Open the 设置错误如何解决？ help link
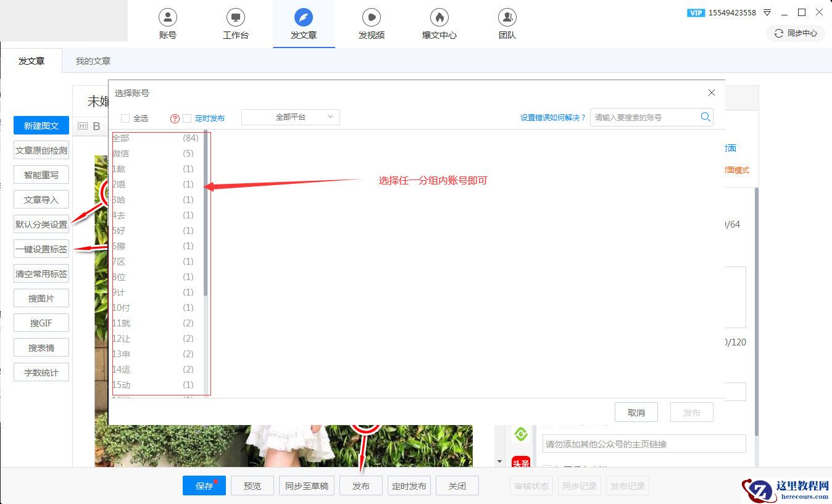This screenshot has width=832, height=504. (553, 118)
